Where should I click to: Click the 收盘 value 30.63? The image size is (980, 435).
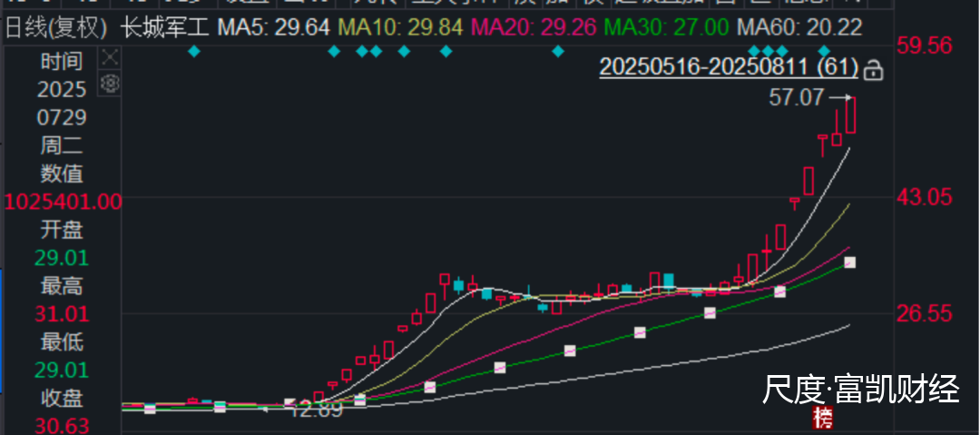tap(62, 426)
